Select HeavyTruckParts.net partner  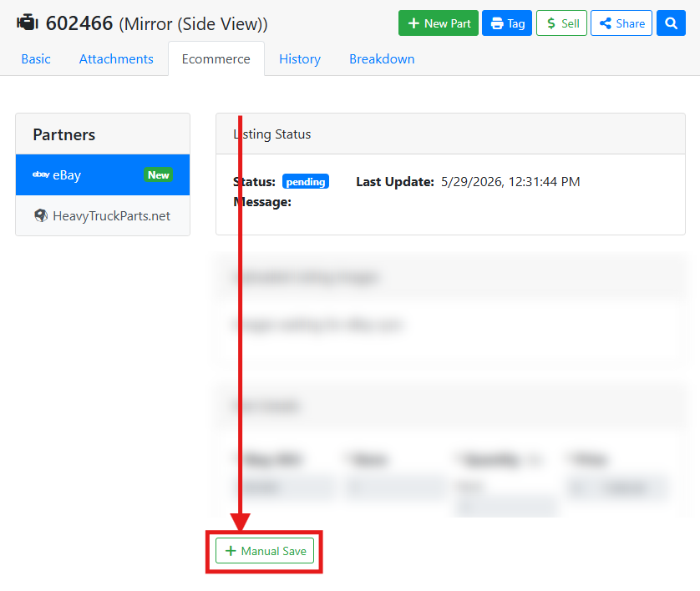click(x=103, y=216)
